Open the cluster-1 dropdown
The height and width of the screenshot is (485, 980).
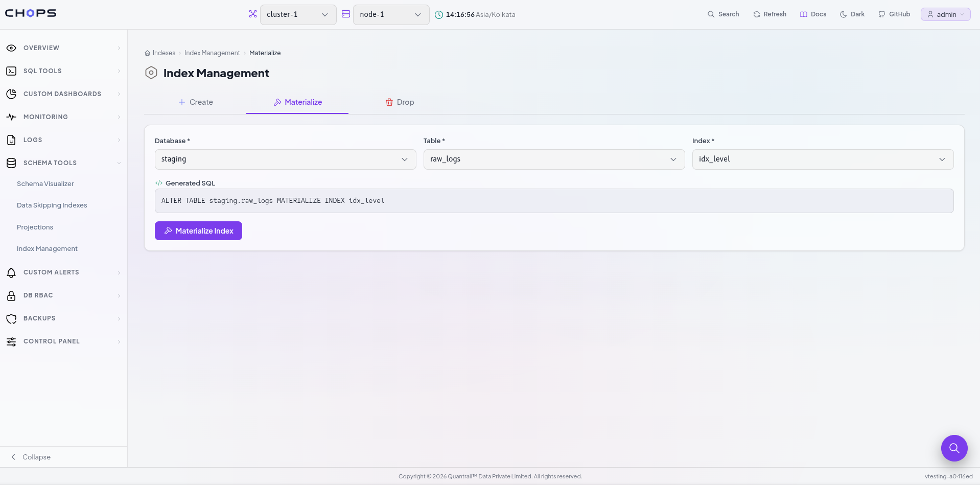[298, 14]
